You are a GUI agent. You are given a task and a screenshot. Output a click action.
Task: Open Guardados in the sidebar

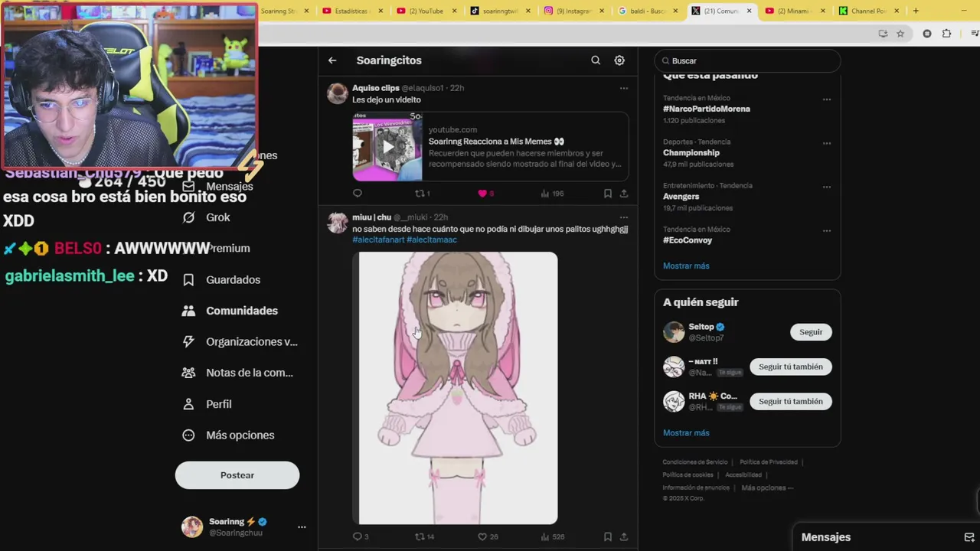[221, 280]
